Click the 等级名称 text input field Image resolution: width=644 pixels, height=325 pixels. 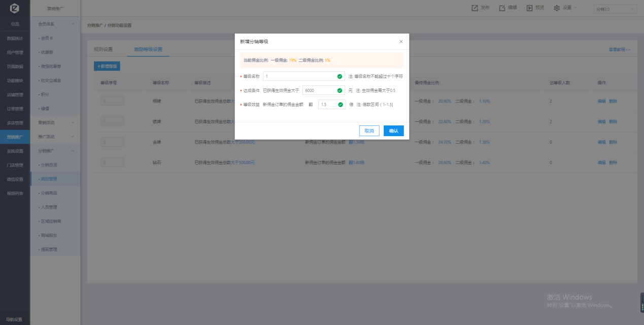pyautogui.click(x=299, y=76)
